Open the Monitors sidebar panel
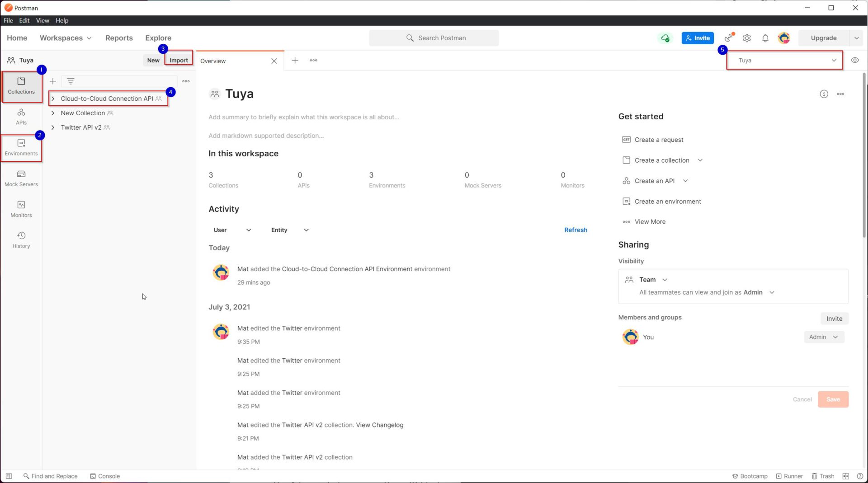The image size is (868, 483). click(21, 209)
